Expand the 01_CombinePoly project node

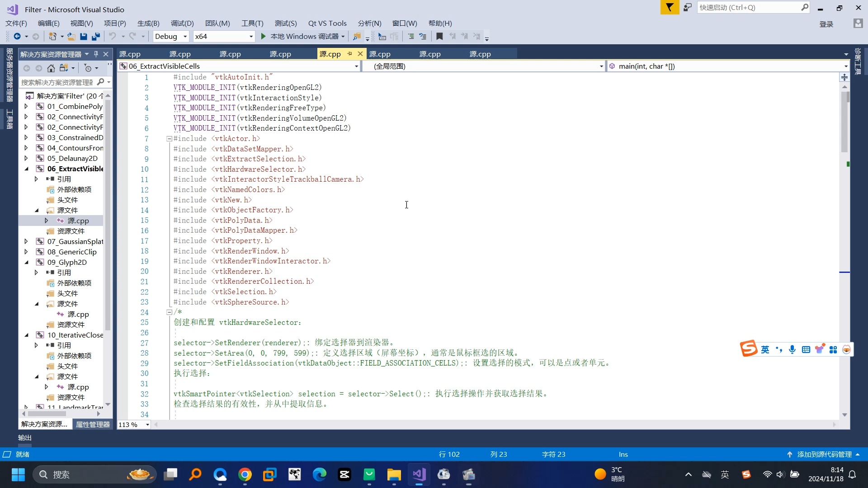click(x=26, y=107)
